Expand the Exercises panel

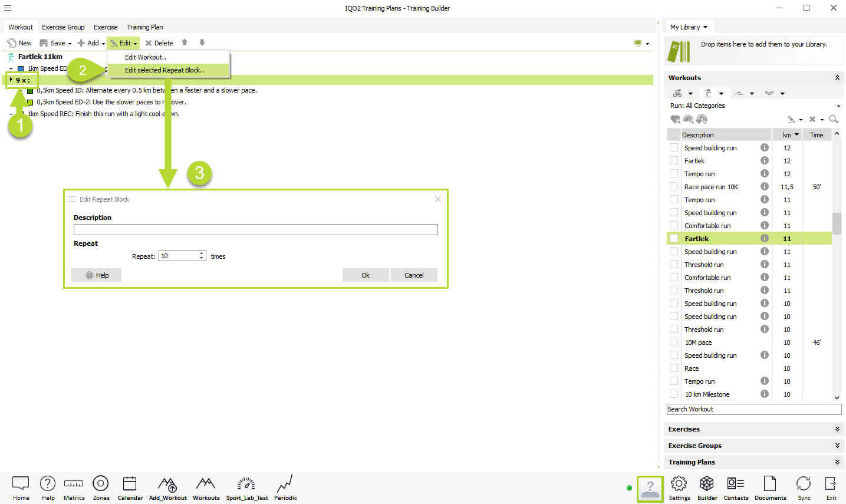pyautogui.click(x=837, y=429)
